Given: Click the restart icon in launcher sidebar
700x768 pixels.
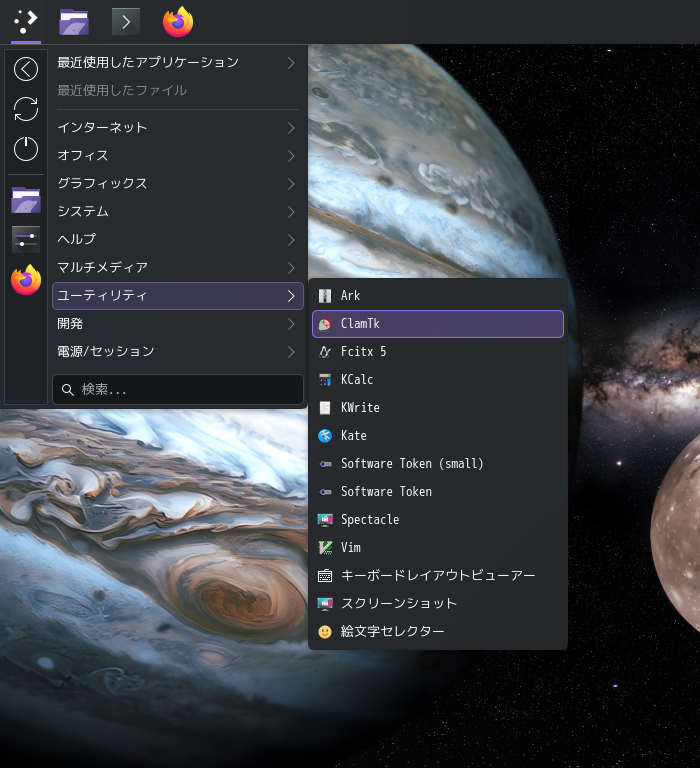Looking at the screenshot, I should (x=26, y=109).
